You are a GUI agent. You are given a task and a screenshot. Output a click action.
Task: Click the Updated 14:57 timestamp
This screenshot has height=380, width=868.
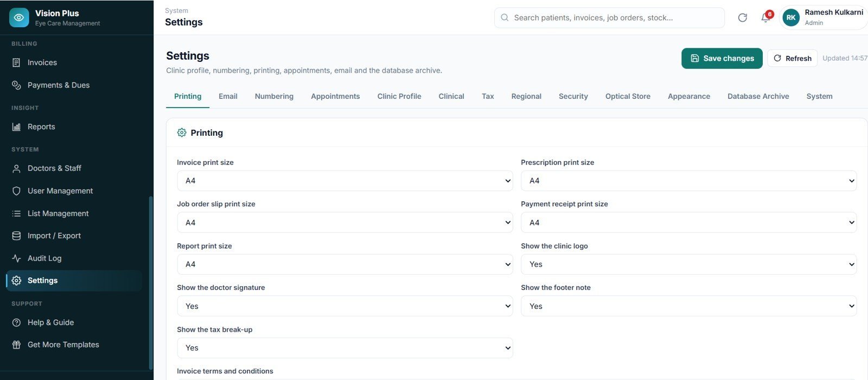coord(845,58)
